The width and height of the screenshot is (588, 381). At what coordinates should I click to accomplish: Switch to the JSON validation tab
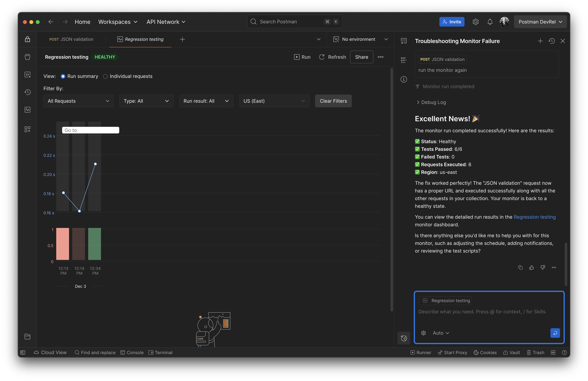[71, 39]
